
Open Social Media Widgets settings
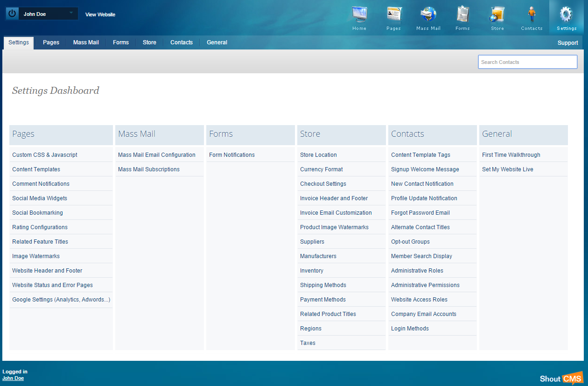tap(40, 198)
